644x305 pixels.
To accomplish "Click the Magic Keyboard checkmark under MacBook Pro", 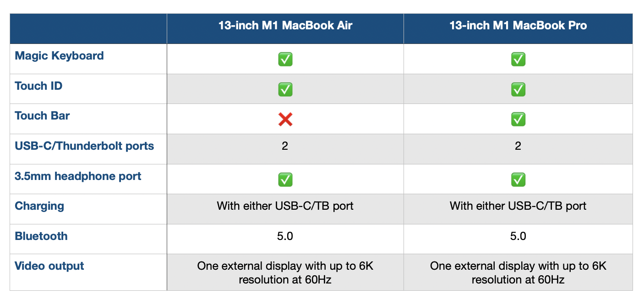I will tap(518, 59).
